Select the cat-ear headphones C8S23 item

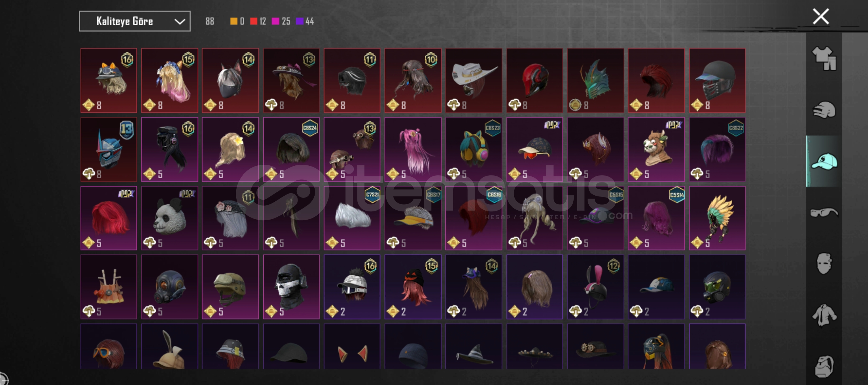[x=474, y=149]
